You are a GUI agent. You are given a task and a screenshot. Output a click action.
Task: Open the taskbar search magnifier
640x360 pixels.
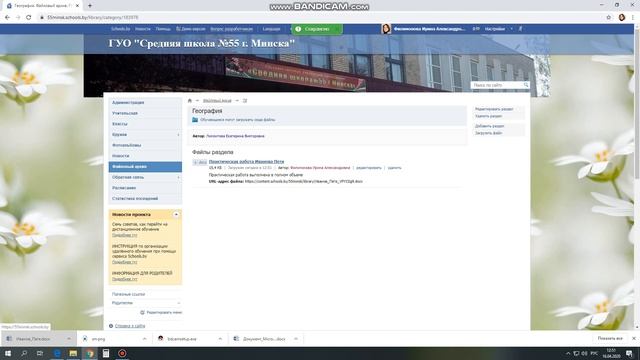coord(24,353)
